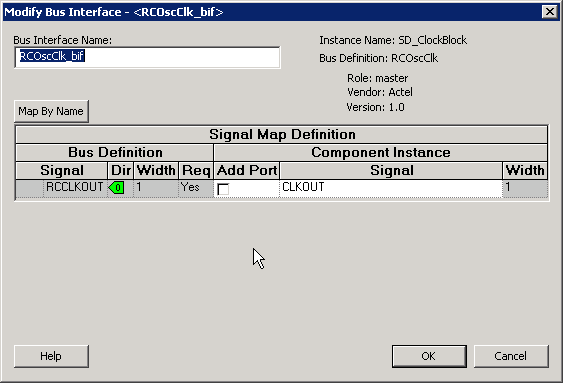
Task: Open Help for this dialog
Action: pos(51,356)
